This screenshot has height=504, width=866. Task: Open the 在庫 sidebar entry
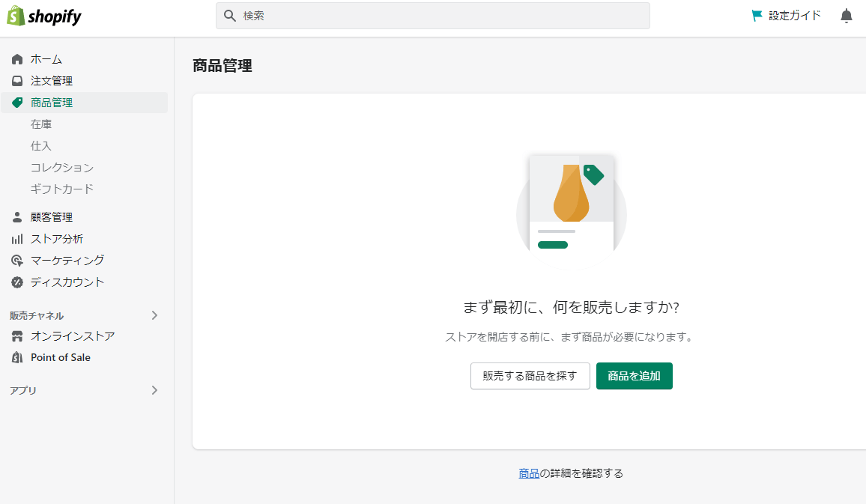pyautogui.click(x=41, y=124)
